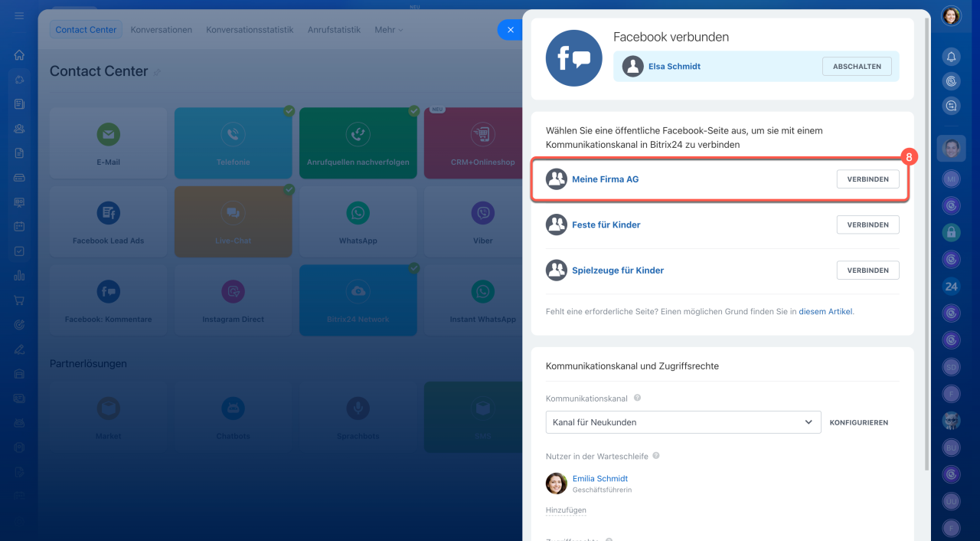Click the ABSCHALTEN button

pyautogui.click(x=857, y=67)
